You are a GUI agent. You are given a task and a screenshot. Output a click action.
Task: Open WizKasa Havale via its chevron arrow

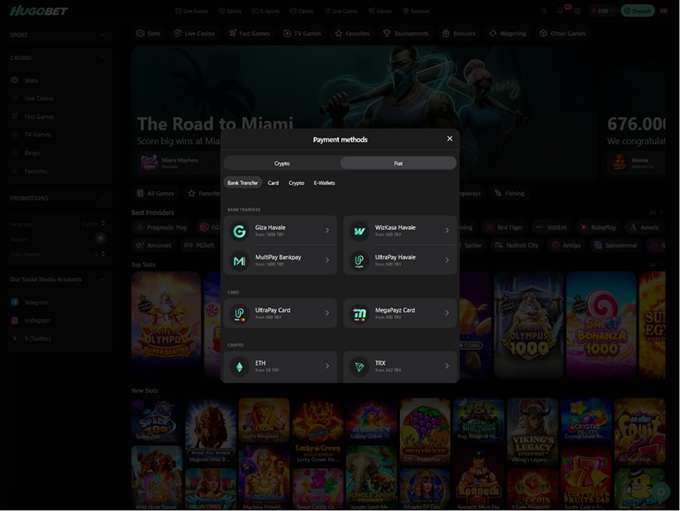point(447,230)
